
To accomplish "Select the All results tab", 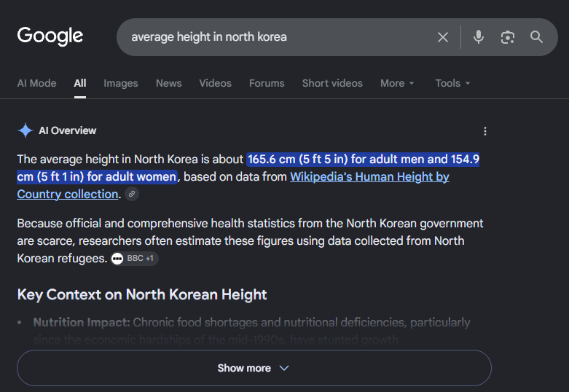I will click(80, 83).
